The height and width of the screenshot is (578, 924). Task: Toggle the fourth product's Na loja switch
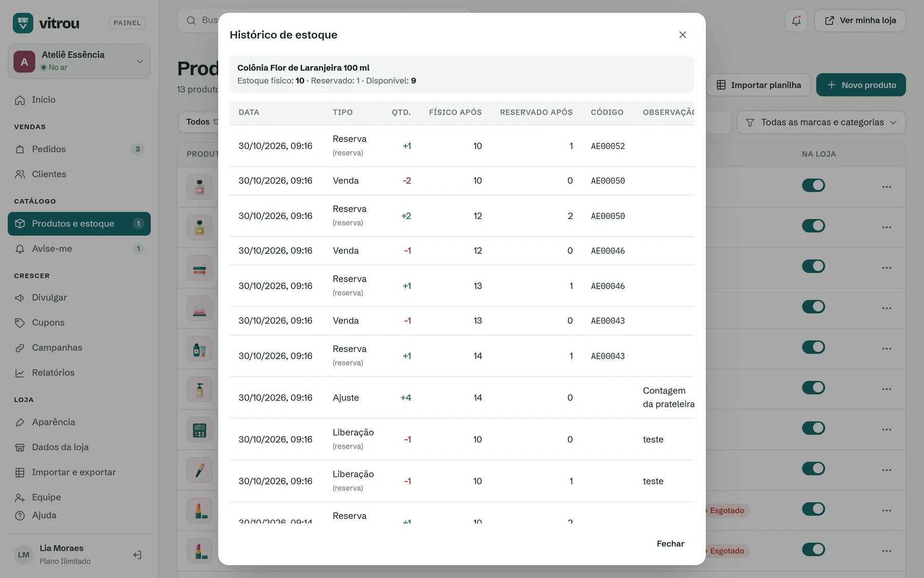point(813,307)
